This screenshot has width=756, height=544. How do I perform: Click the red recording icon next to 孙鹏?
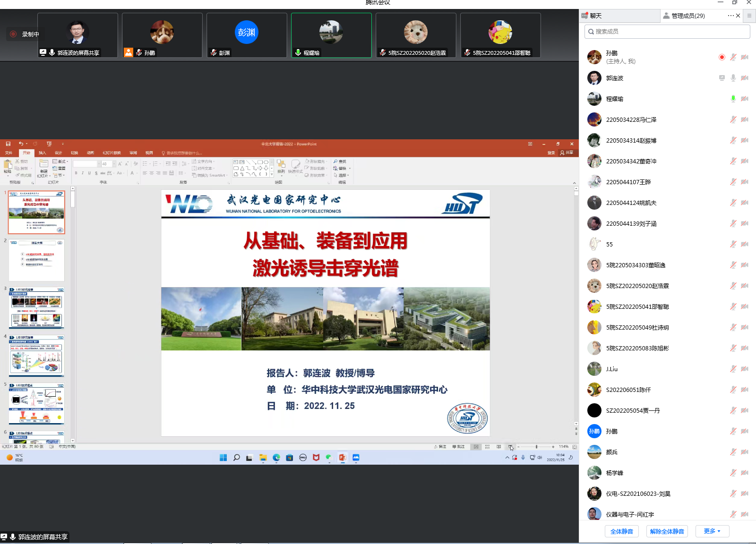(x=722, y=57)
